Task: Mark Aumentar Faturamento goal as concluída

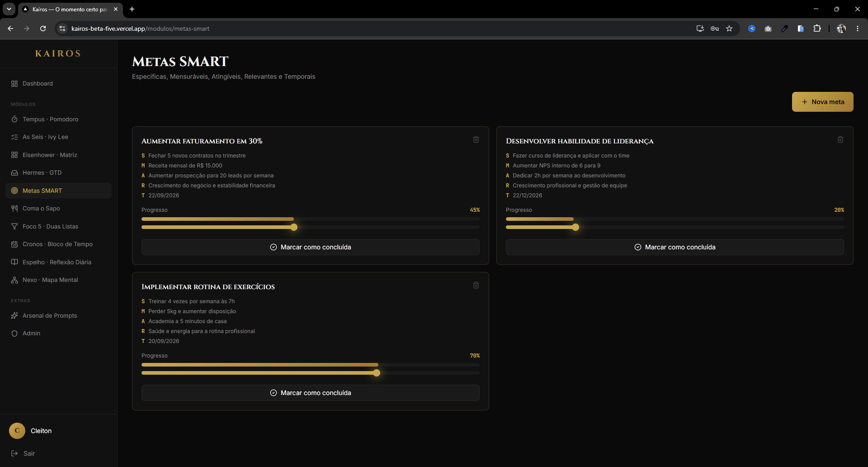Action: pyautogui.click(x=311, y=247)
